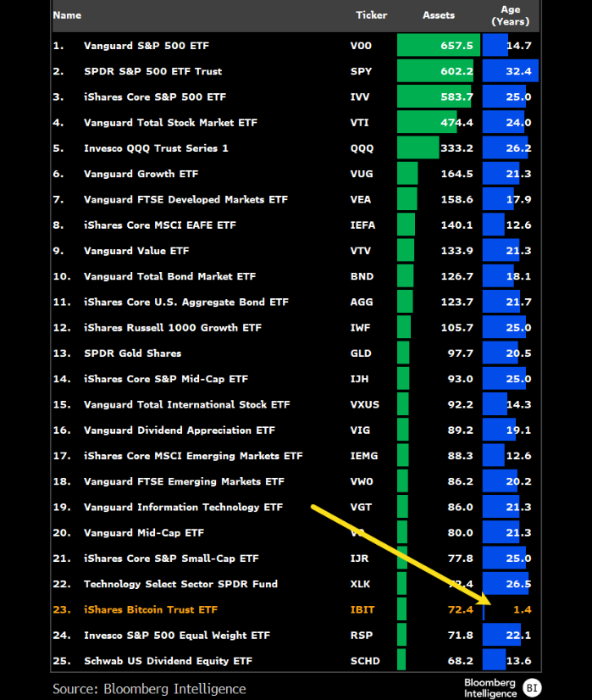Open the iShares Bitcoin Trust ETF entry
The width and height of the screenshot is (592, 700).
150,609
